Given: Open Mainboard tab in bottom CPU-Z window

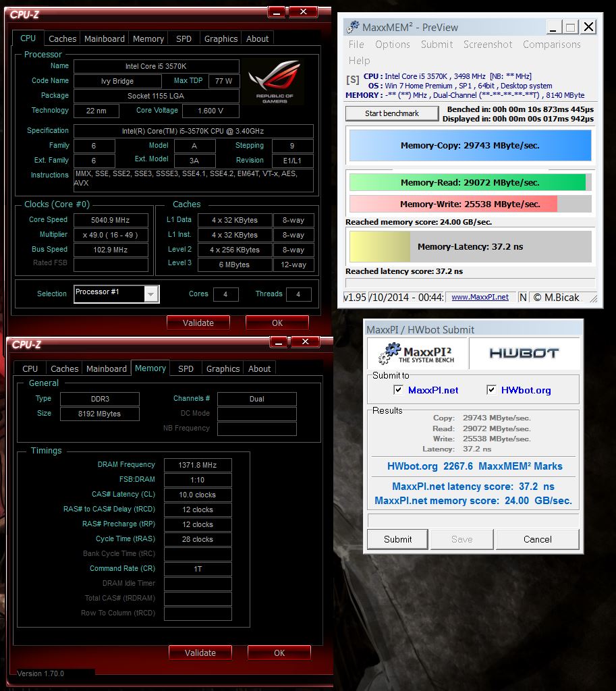Looking at the screenshot, I should coord(106,368).
